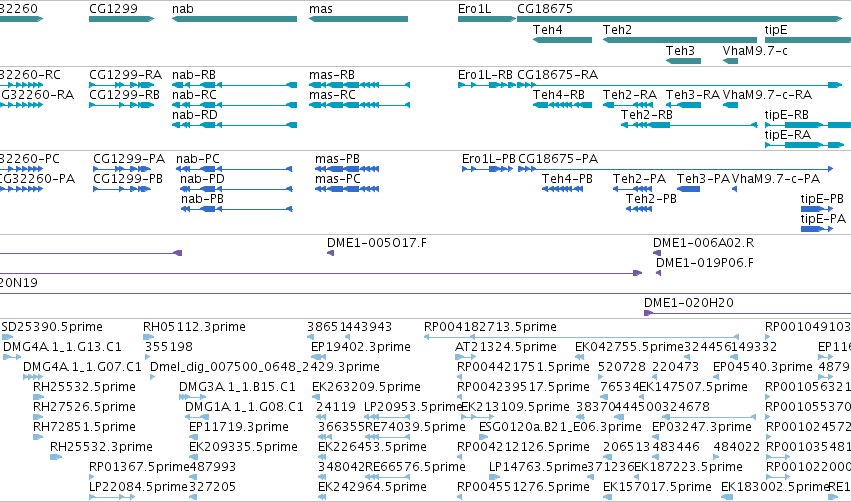Select clone end DME1-019P06.F
Viewport: 851px width, 502px height.
point(658,273)
